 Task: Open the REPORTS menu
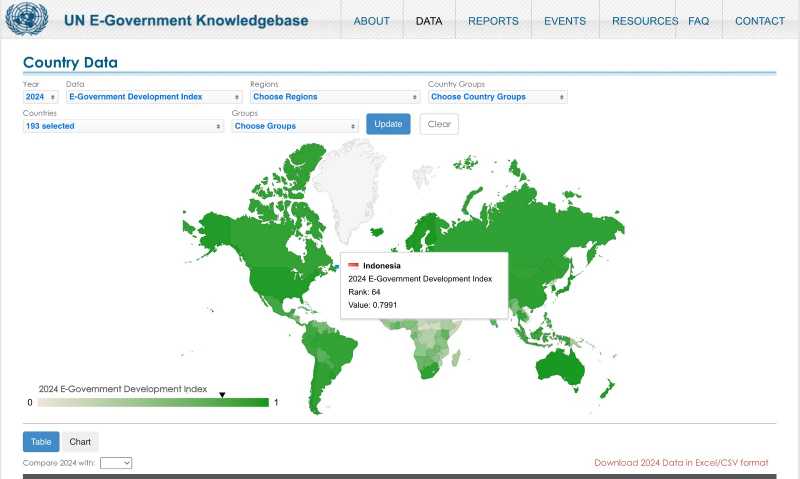493,21
